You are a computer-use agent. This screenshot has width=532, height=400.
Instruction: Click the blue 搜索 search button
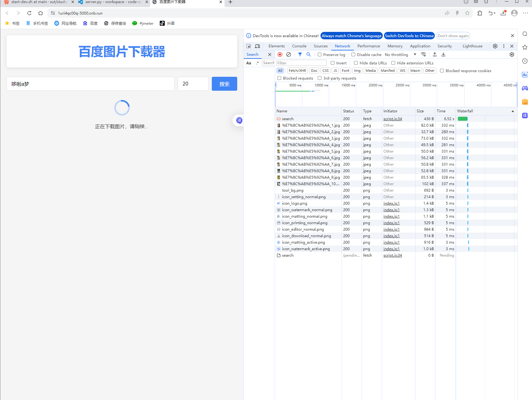(x=225, y=84)
